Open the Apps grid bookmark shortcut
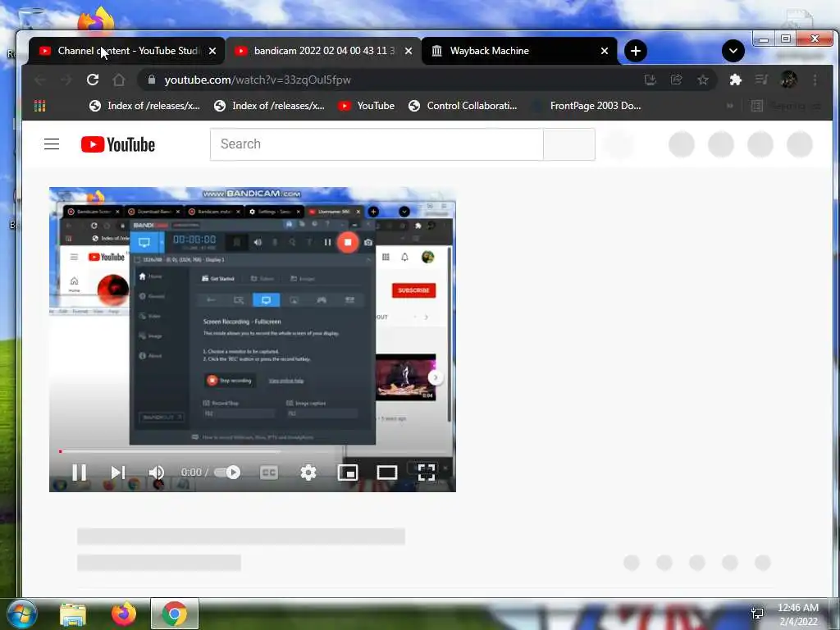840x630 pixels. tap(39, 106)
